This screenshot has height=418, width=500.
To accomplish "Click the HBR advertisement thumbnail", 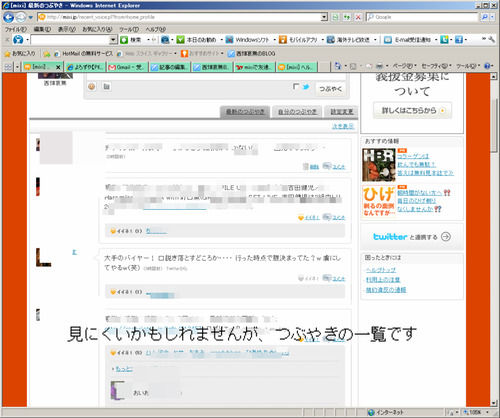I will (x=379, y=165).
